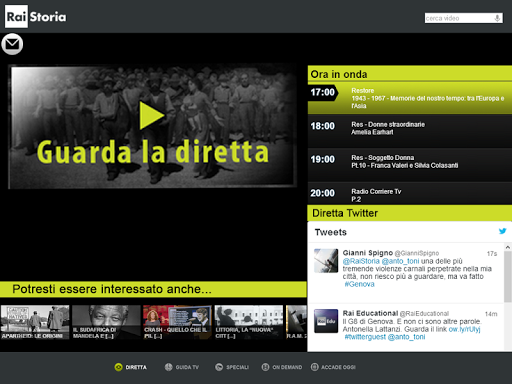The width and height of the screenshot is (512, 384).
Task: Open Rai Educational's profile avatar
Action: [x=326, y=321]
